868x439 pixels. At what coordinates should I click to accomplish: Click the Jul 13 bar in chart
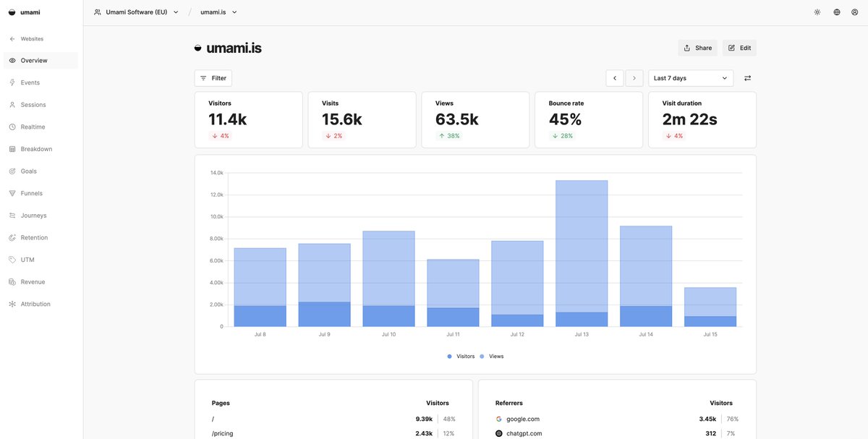point(582,253)
